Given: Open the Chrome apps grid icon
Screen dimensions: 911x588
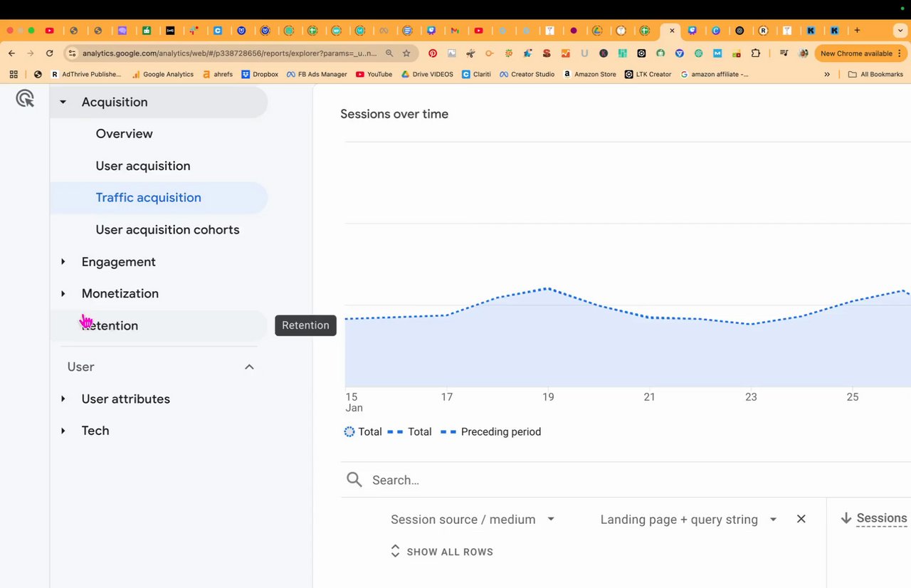Looking at the screenshot, I should [14, 74].
